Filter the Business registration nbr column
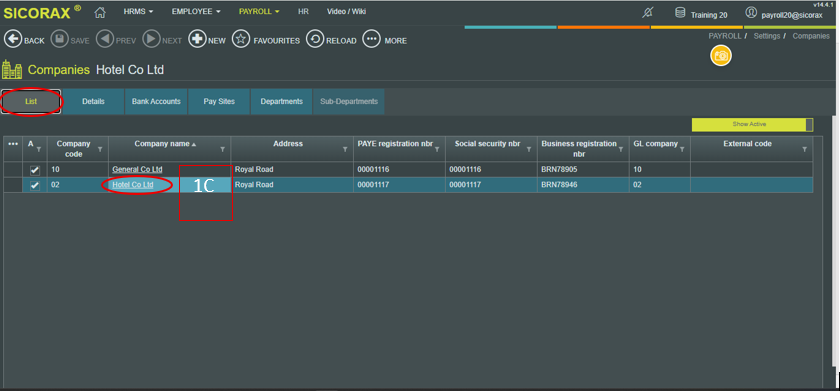Viewport: 840px width, 391px height. (x=621, y=150)
